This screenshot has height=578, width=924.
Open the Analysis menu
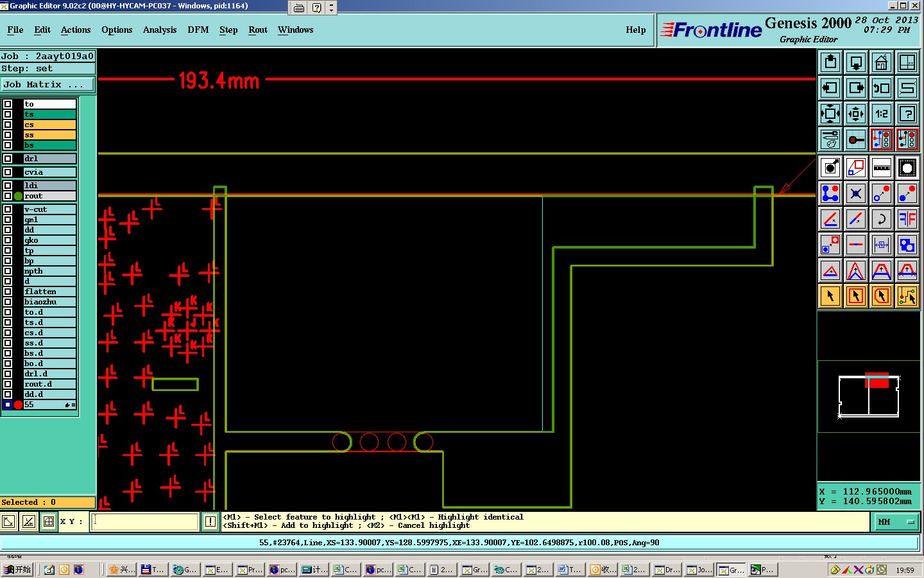(x=160, y=30)
